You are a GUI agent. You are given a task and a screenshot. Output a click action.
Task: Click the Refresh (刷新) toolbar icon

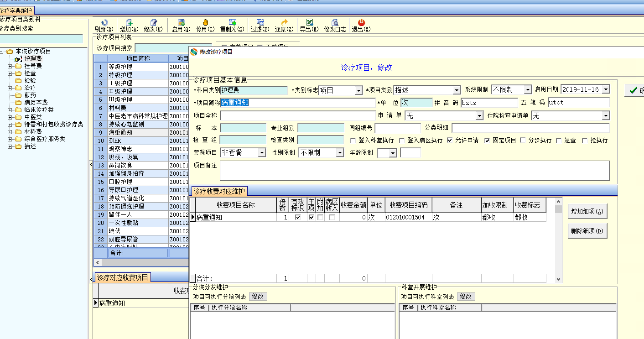click(104, 23)
